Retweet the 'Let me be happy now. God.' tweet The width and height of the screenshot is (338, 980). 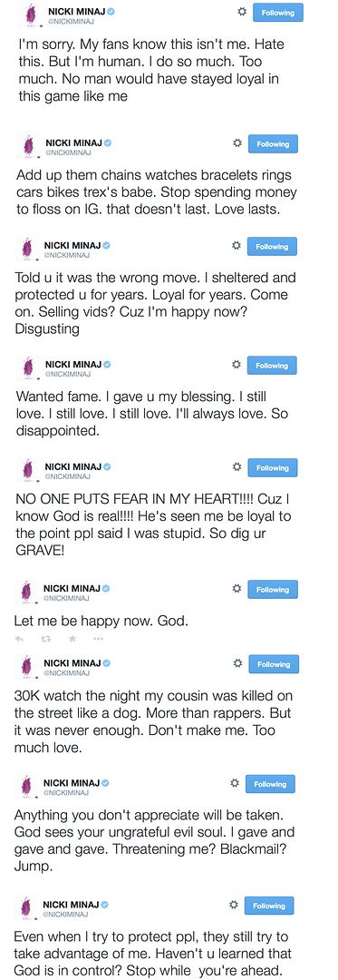45,638
